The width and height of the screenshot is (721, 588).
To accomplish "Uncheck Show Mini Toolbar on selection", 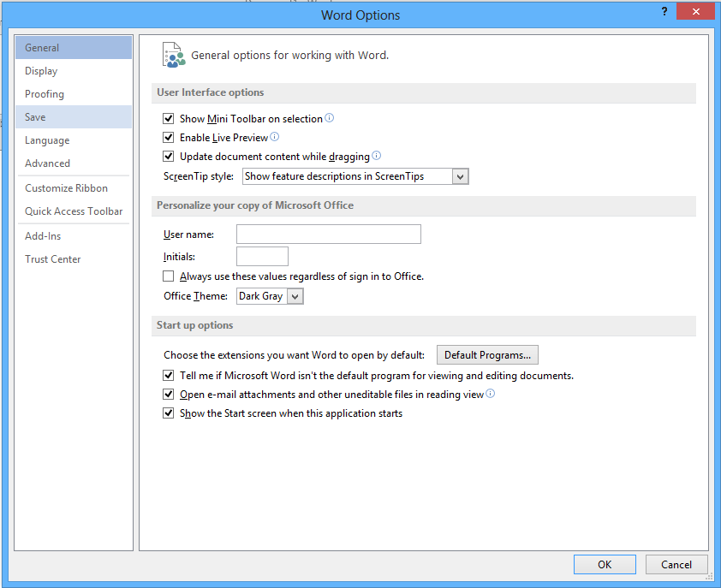I will click(169, 119).
